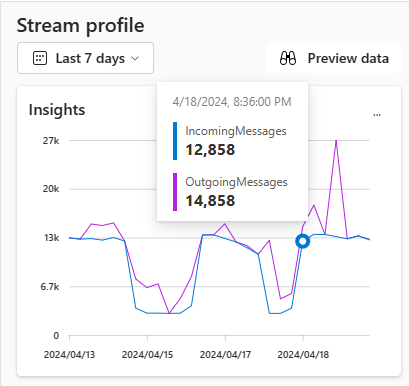409x386 pixels.
Task: Click the purple outgoing messages peak at 27k
Action: tap(336, 141)
